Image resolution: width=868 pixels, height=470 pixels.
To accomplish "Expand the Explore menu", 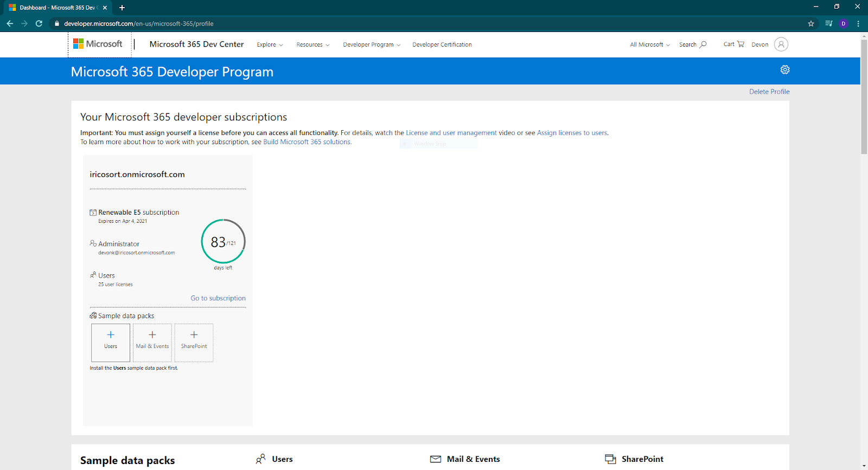I will point(270,44).
